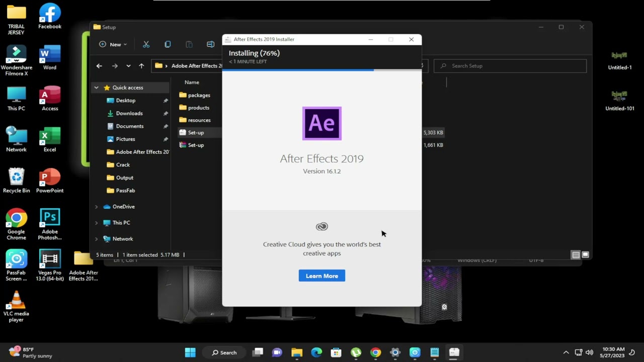Open Adobe Photoshop desktop shortcut

coord(50,225)
